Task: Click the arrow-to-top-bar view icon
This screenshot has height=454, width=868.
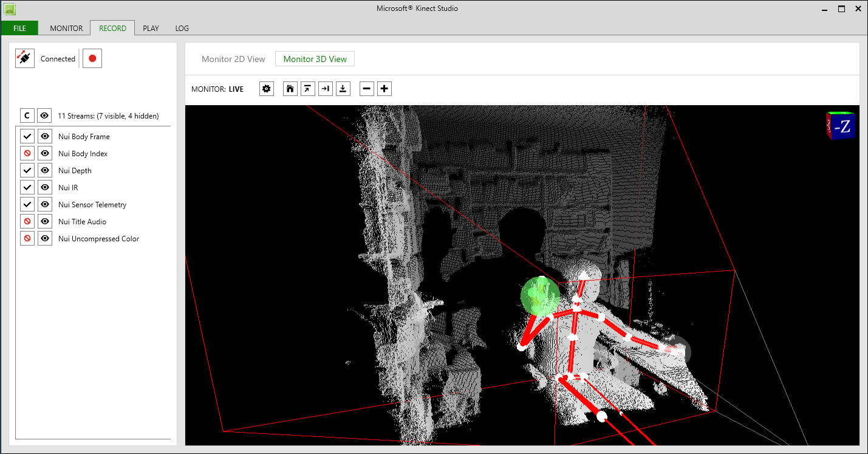Action: (x=308, y=89)
